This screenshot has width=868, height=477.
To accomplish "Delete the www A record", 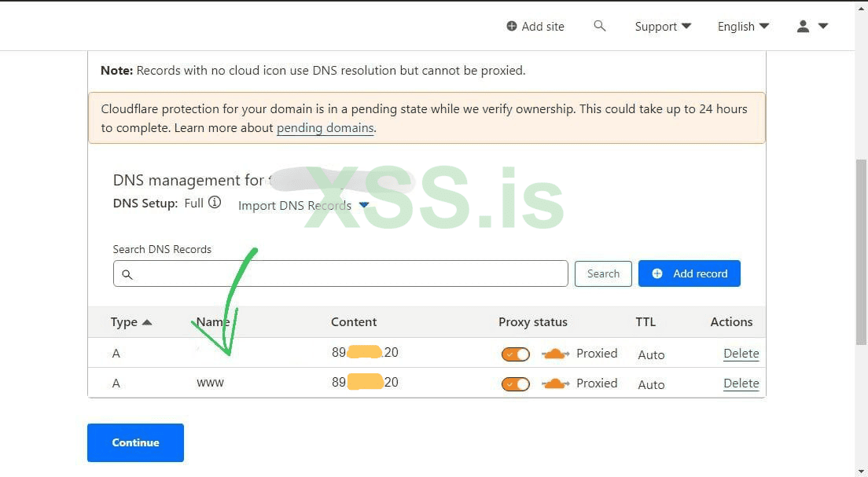I will pos(741,383).
